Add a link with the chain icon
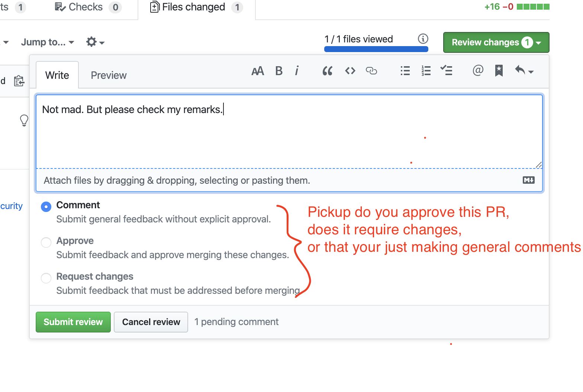The height and width of the screenshot is (392, 583). click(x=371, y=71)
